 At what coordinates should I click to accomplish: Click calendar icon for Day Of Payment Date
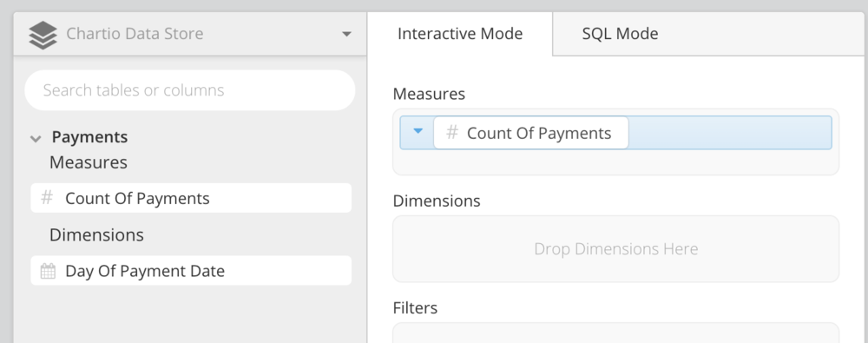pos(48,271)
